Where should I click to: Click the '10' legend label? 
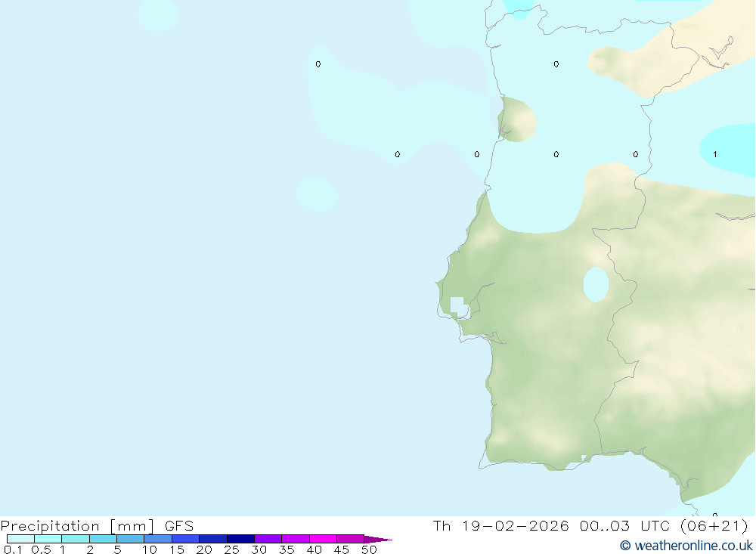click(x=149, y=549)
